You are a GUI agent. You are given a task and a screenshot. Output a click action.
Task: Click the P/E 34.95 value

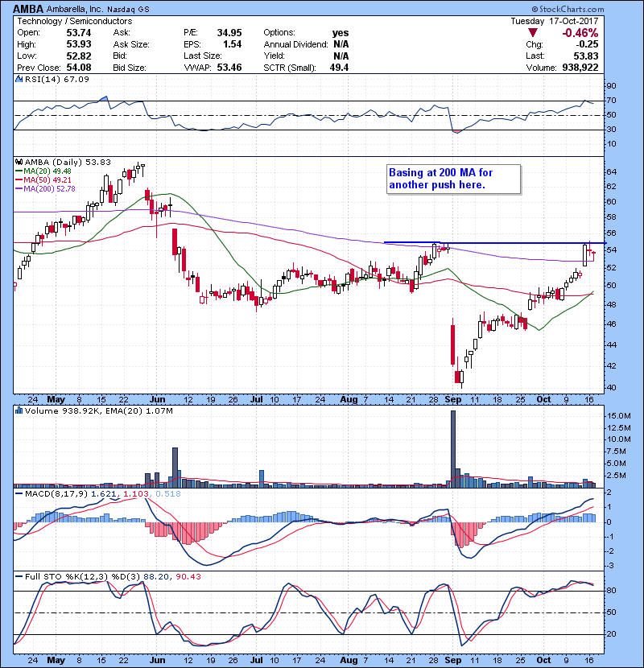click(x=229, y=33)
